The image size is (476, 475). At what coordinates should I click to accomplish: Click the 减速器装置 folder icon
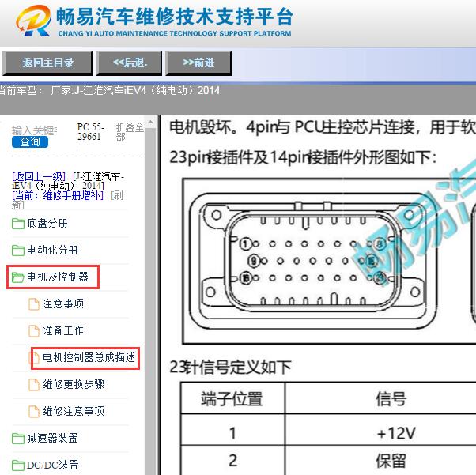tap(18, 439)
